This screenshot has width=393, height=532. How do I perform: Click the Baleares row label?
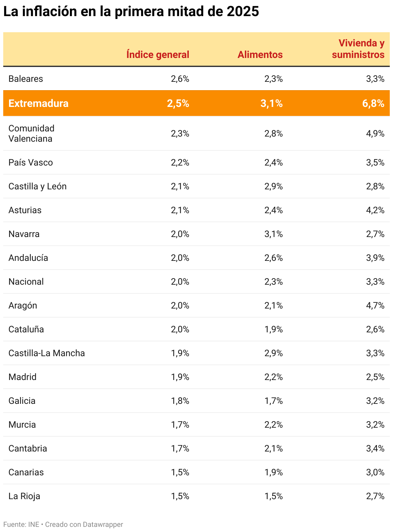point(26,79)
